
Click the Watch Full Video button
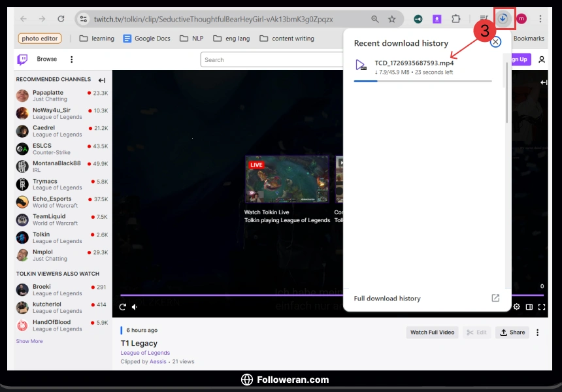point(432,332)
